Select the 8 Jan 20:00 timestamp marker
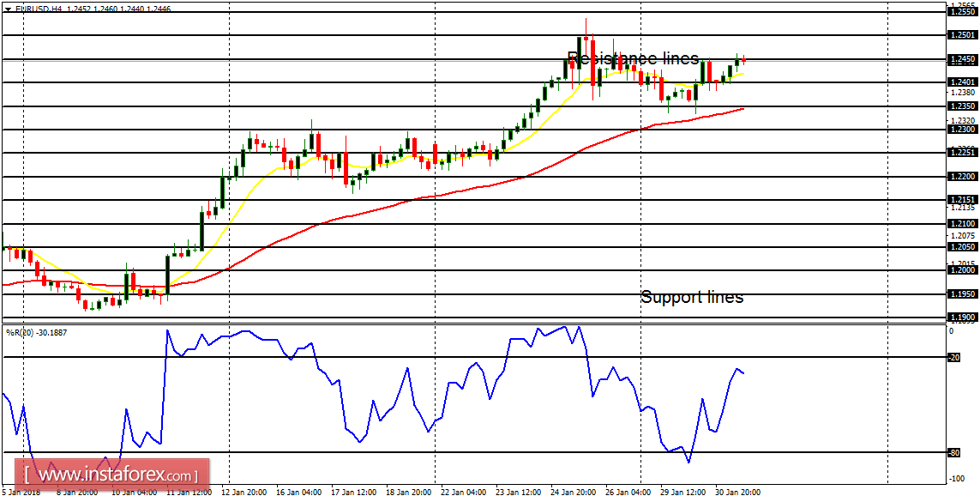Viewport: 980px width, 502px height. (77, 493)
